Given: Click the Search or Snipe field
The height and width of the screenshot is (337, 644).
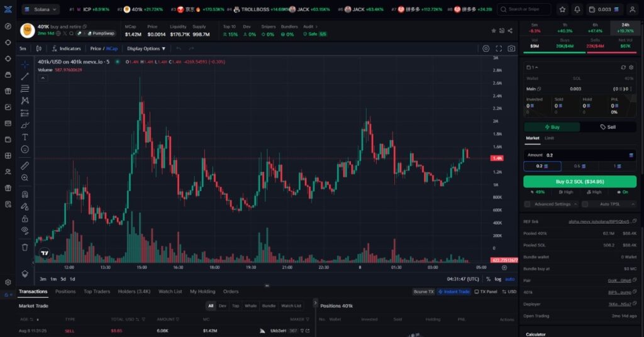Looking at the screenshot, I should point(524,9).
